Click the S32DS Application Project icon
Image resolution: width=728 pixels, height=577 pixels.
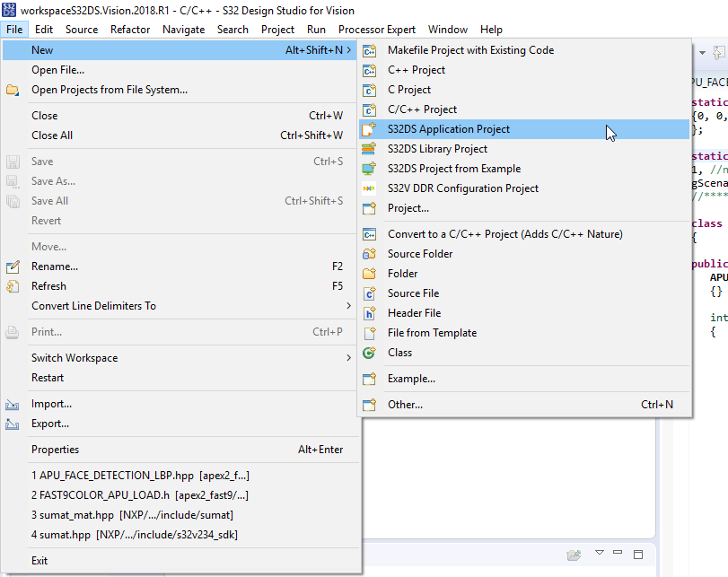click(x=369, y=129)
